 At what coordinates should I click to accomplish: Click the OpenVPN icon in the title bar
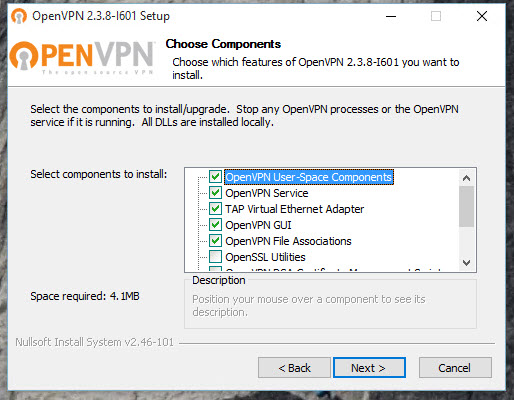pos(19,16)
